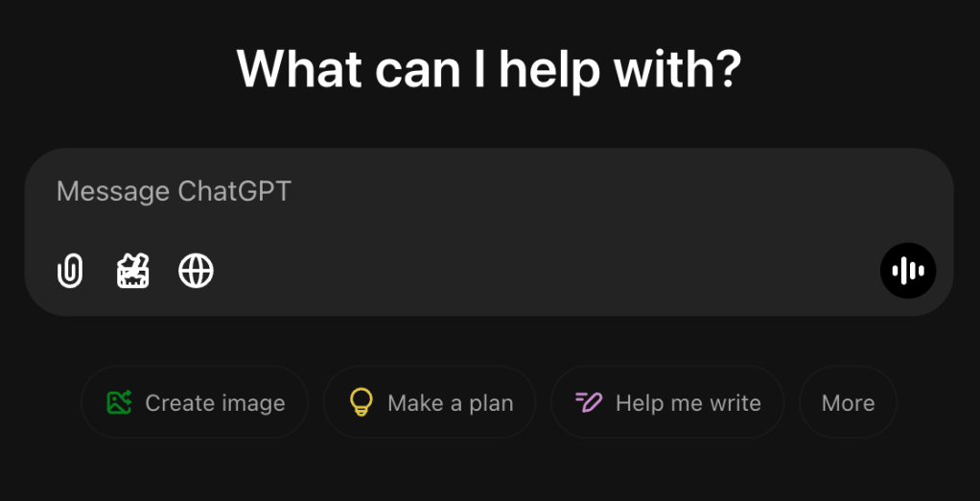The height and width of the screenshot is (501, 980).
Task: Click the purple pencil icon
Action: pos(588,402)
